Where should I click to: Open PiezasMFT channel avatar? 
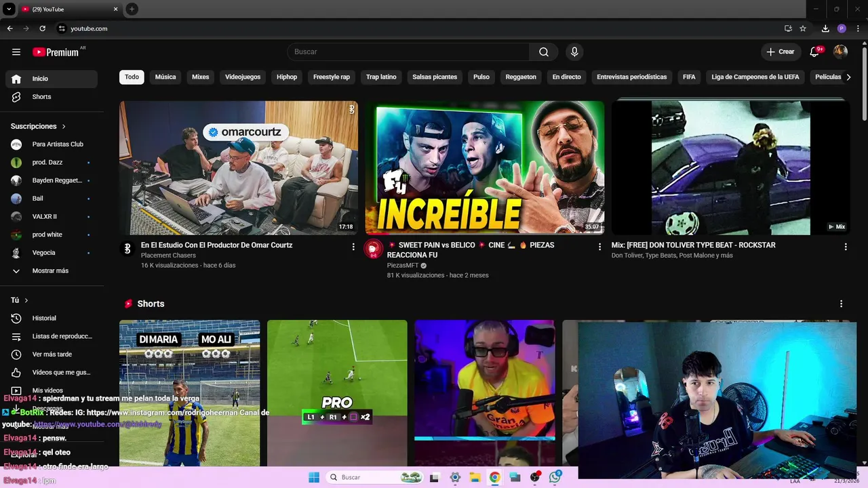click(x=373, y=249)
